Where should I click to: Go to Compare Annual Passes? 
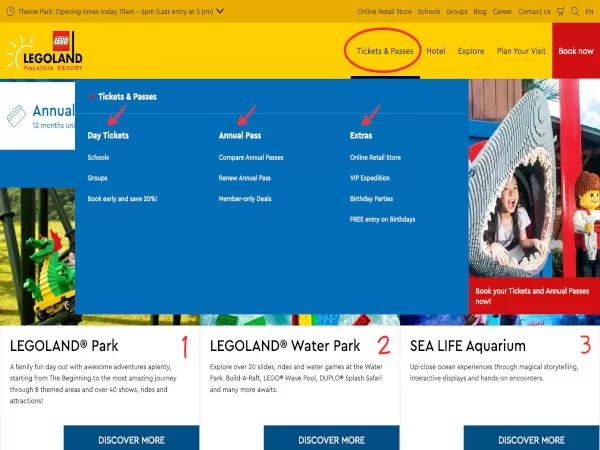251,158
